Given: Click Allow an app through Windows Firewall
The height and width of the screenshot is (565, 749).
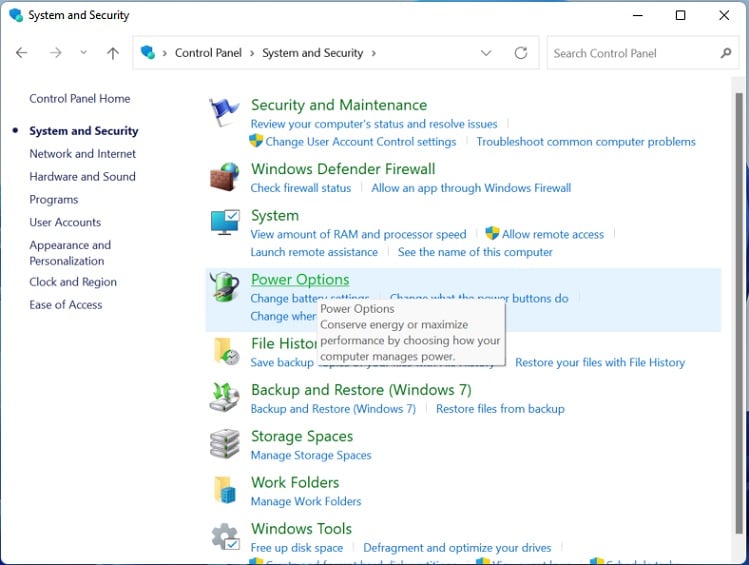Looking at the screenshot, I should (x=471, y=188).
